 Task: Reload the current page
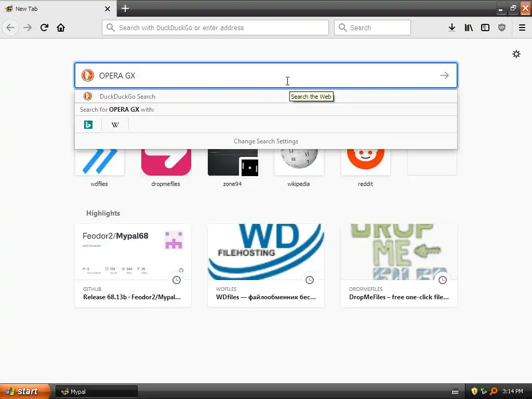point(44,28)
